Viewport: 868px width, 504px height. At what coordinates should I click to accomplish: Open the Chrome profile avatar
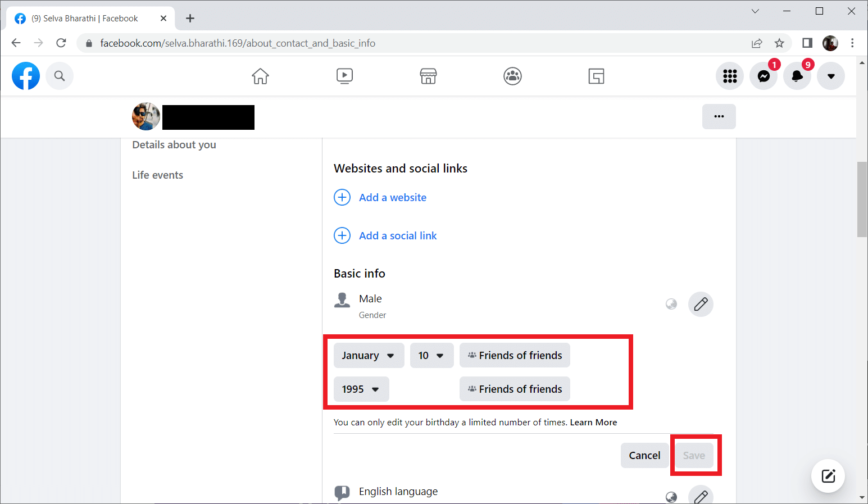click(830, 43)
